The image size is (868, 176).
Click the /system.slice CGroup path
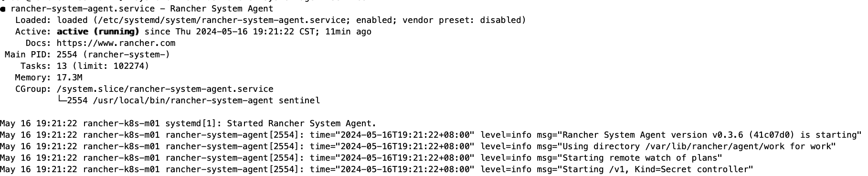coord(165,89)
